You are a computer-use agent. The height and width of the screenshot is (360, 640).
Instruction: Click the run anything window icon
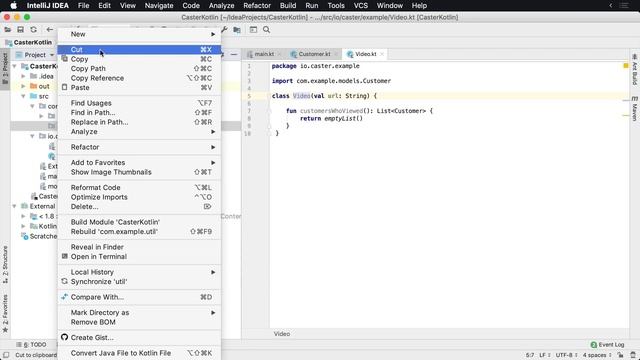[253, 29]
